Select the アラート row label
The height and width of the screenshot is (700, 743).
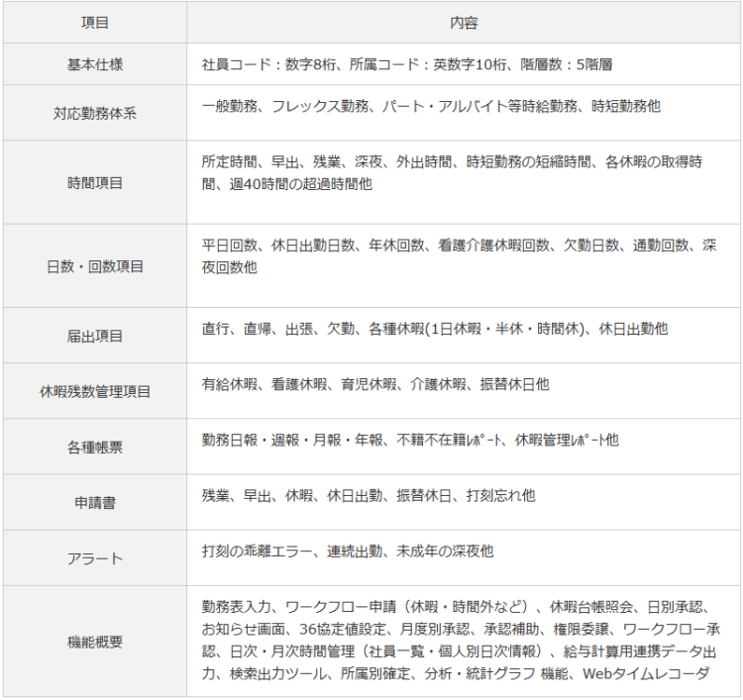95,558
